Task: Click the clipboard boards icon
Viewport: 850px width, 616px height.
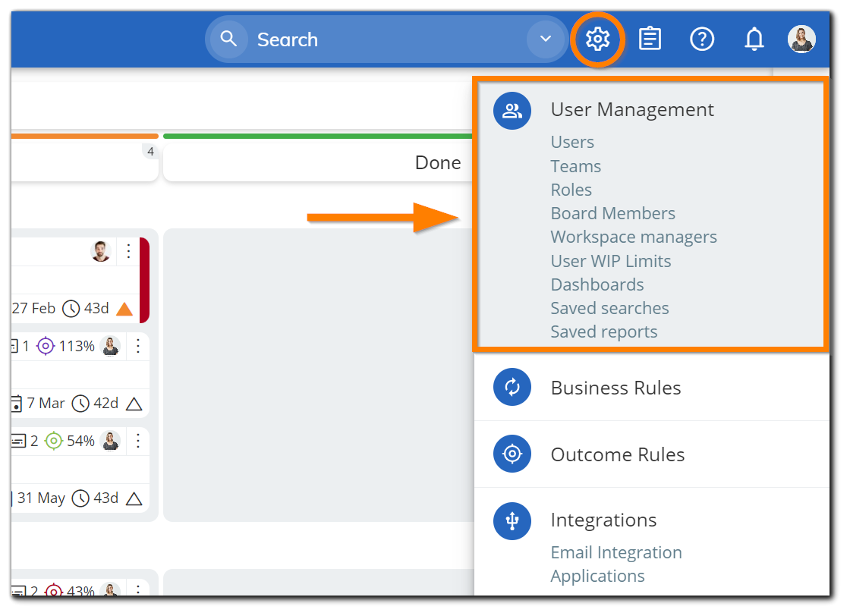Action: coord(650,39)
